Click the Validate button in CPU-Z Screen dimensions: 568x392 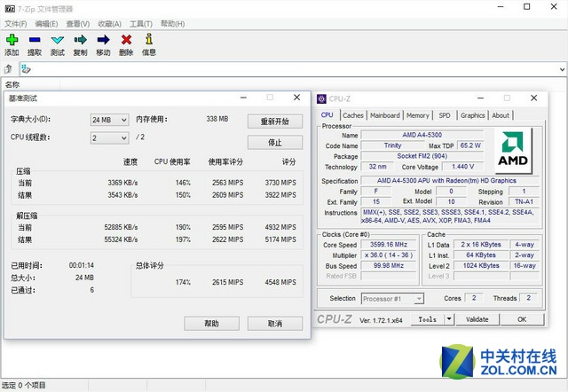click(477, 319)
